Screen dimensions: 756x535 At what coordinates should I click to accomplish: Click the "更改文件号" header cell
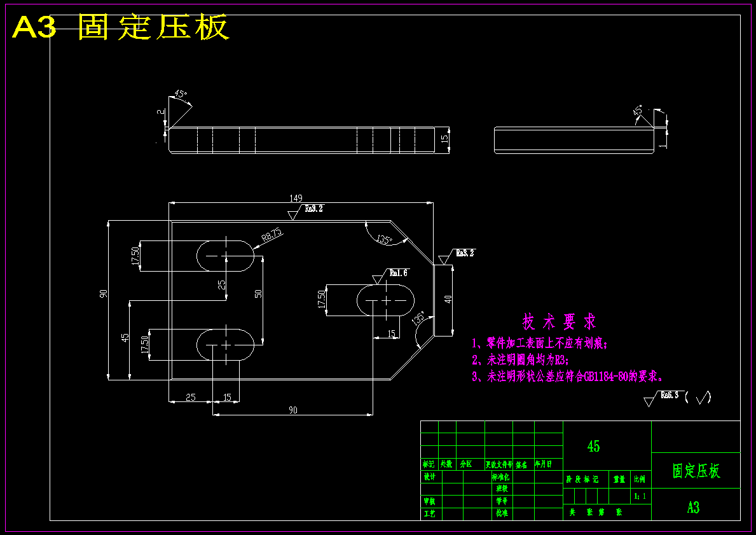click(499, 464)
